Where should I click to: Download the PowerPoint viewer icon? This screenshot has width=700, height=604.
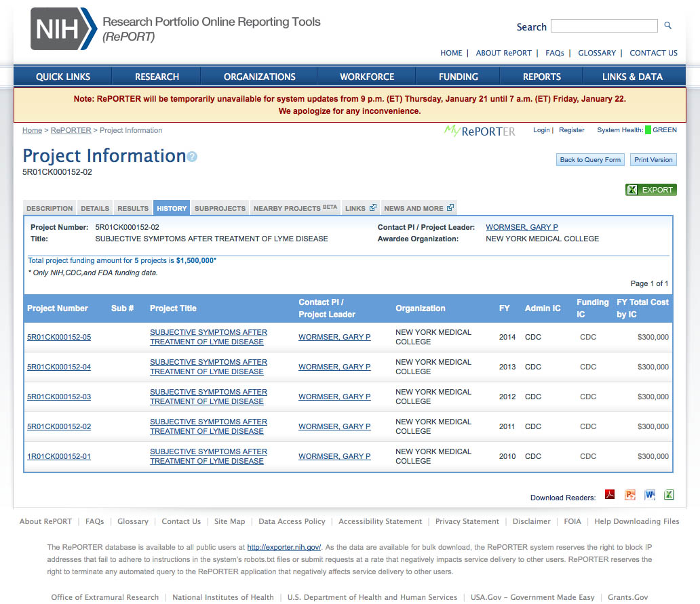coord(629,494)
